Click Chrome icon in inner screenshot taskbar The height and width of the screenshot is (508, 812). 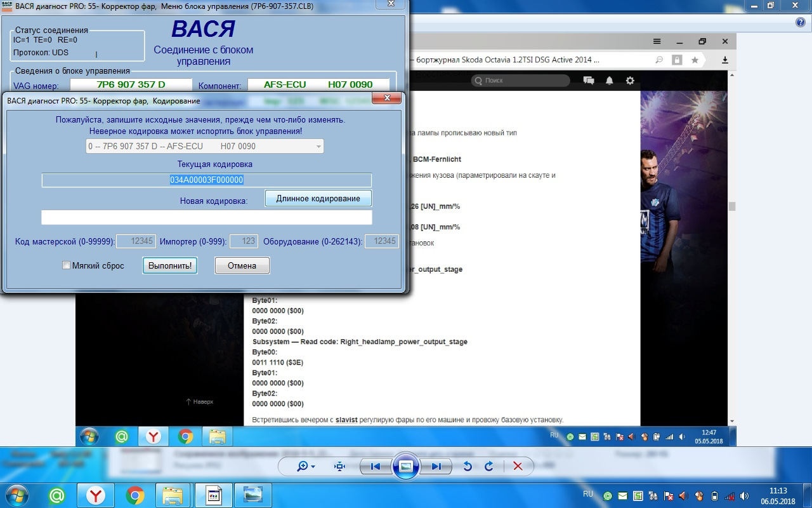[x=185, y=436]
